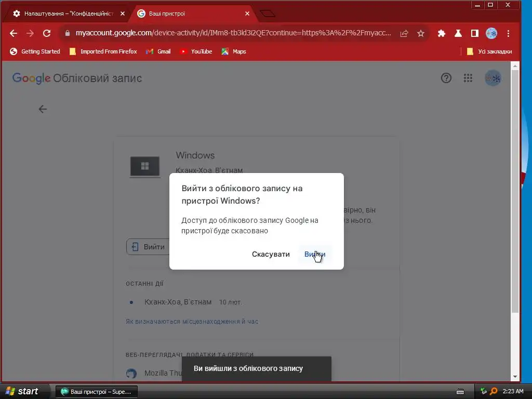Open the Chrome Labs flask icon
532x399 pixels.
pyautogui.click(x=458, y=33)
